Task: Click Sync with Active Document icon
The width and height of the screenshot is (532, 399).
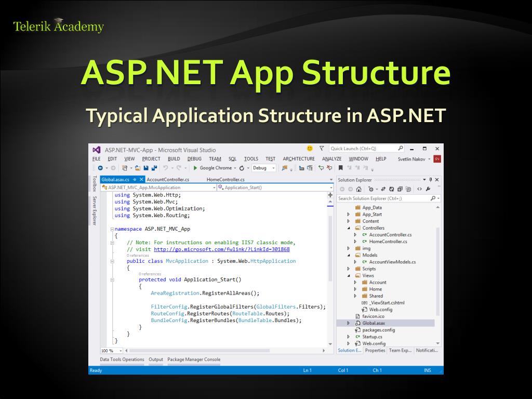Action: tap(383, 189)
